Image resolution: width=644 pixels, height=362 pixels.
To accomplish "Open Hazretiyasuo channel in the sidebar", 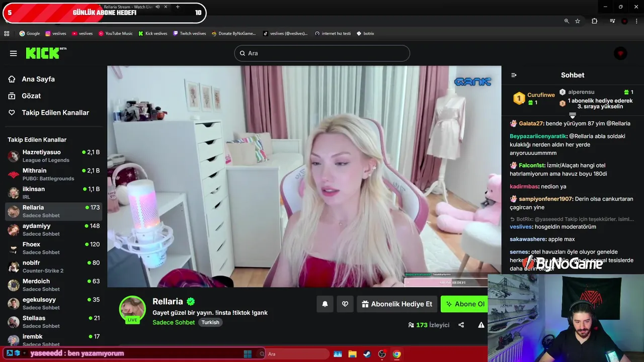I will pos(54,156).
